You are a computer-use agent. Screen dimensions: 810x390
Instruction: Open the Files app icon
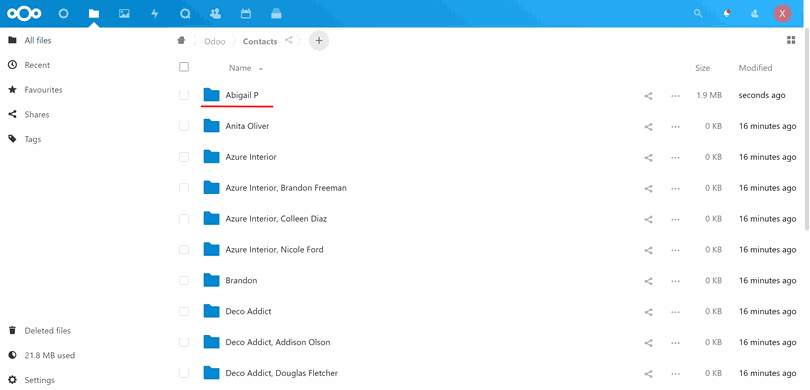94,14
